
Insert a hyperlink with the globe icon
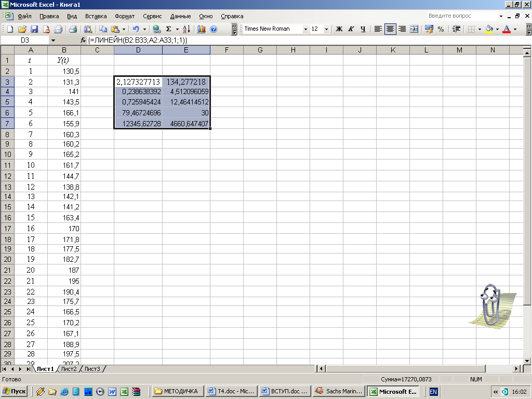(156, 29)
